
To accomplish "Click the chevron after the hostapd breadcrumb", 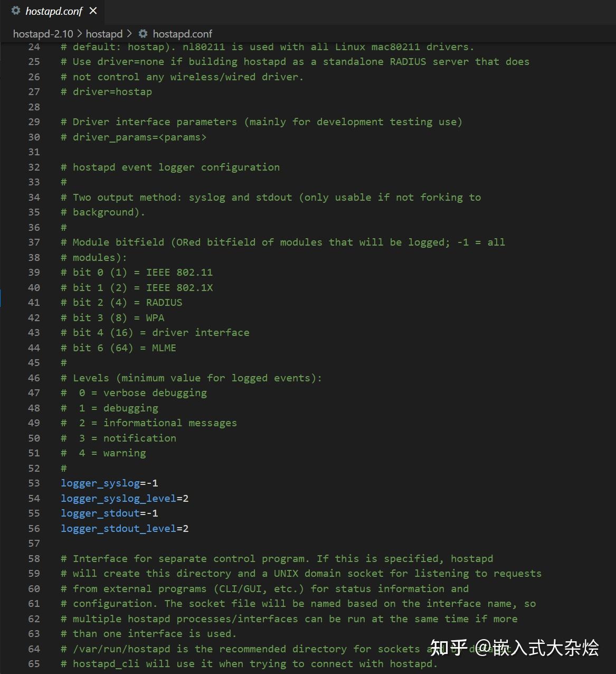I will coord(129,34).
